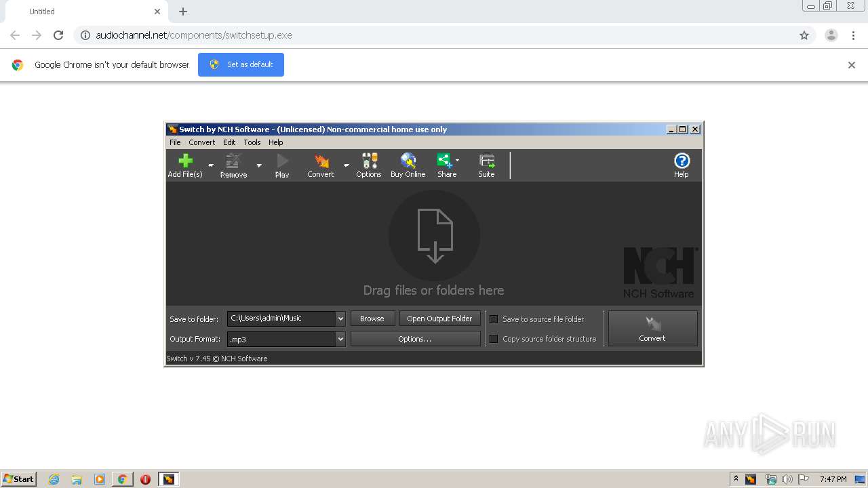868x488 pixels.
Task: Open the Help menu
Action: click(275, 142)
